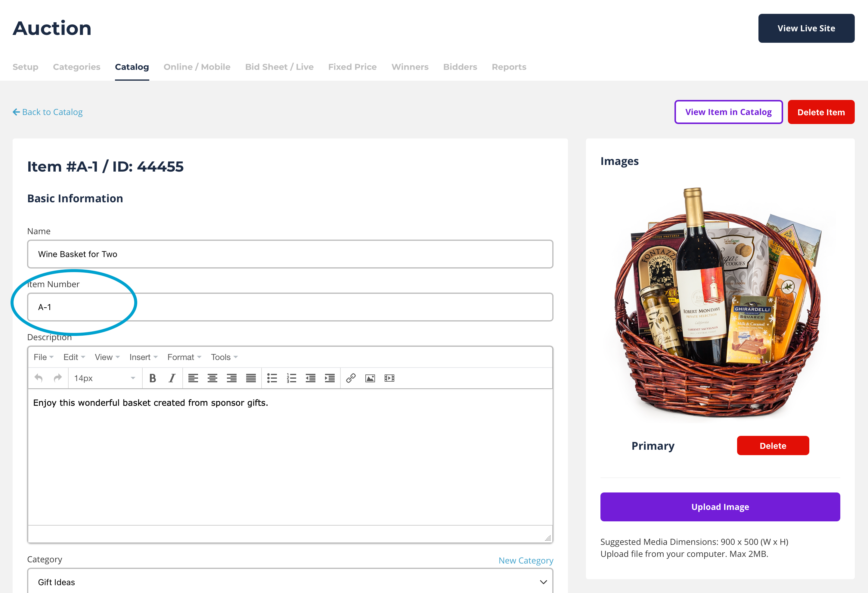868x593 pixels.
Task: Click the Bold formatting icon
Action: point(152,378)
